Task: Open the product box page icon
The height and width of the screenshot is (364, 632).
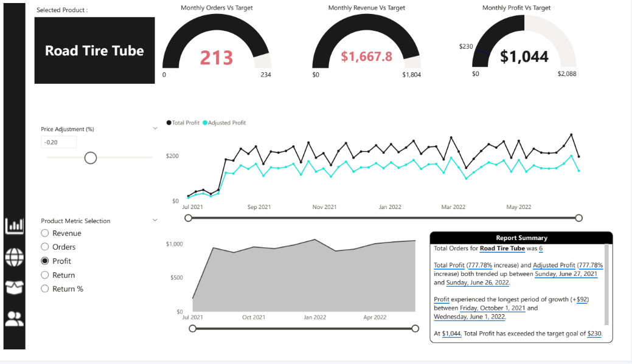Action: pos(14,287)
